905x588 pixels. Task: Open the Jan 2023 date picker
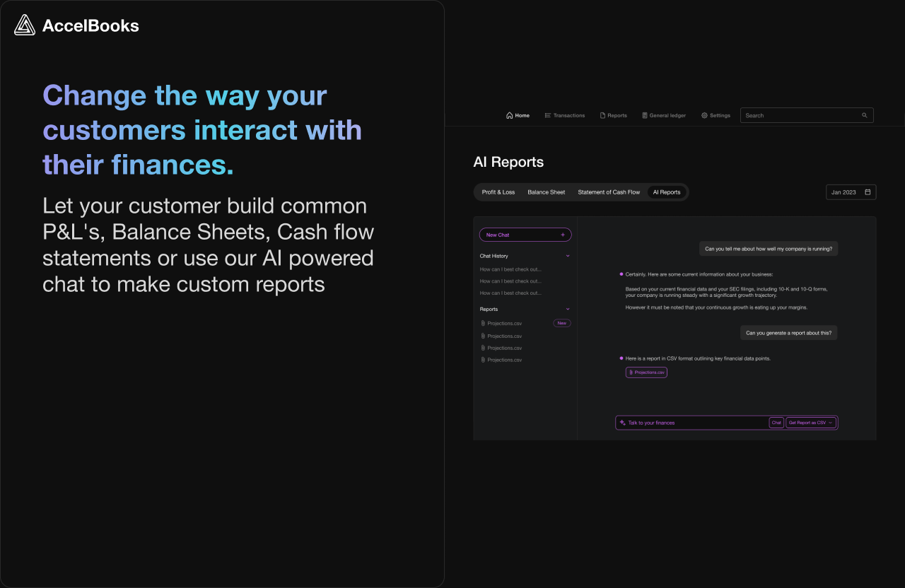[851, 192]
